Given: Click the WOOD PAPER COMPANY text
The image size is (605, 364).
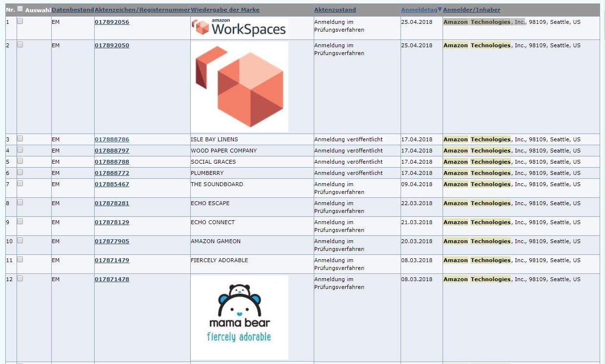Looking at the screenshot, I should 223,151.
